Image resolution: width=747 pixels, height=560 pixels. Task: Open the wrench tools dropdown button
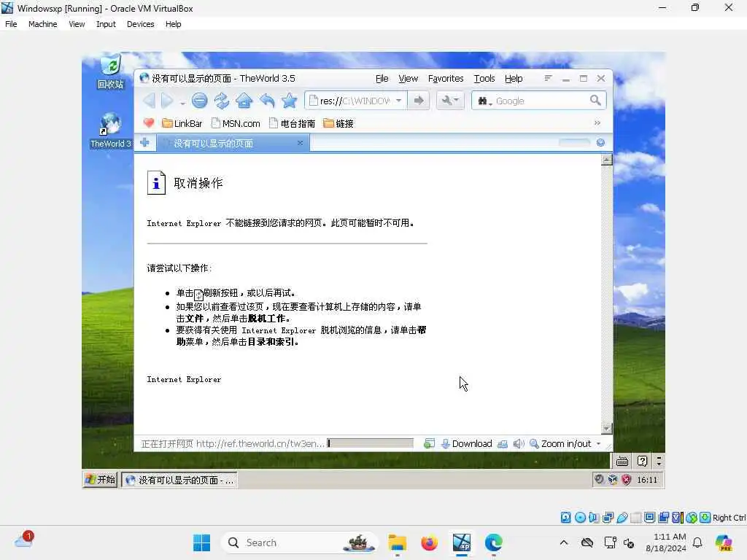tap(449, 101)
